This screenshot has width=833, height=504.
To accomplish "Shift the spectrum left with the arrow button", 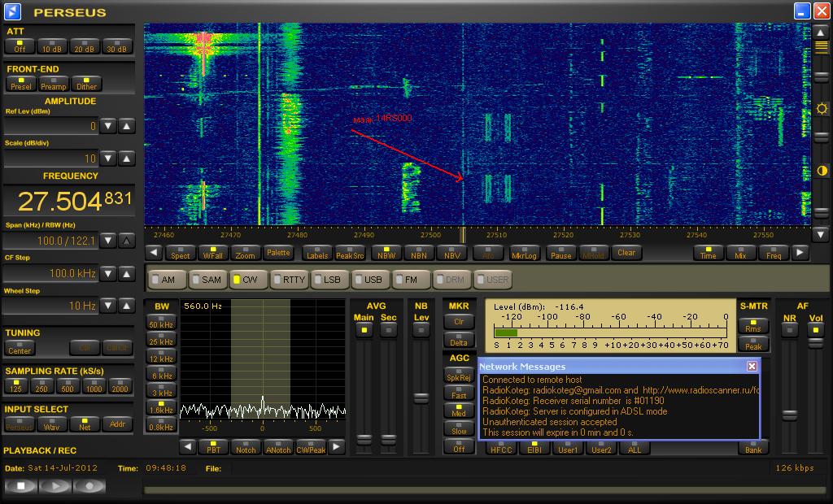I will coord(154,253).
